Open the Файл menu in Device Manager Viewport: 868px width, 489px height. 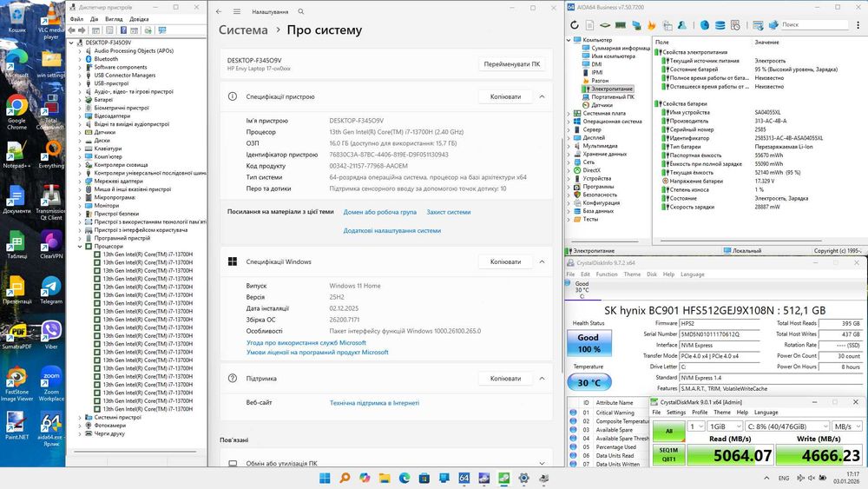[x=76, y=19]
